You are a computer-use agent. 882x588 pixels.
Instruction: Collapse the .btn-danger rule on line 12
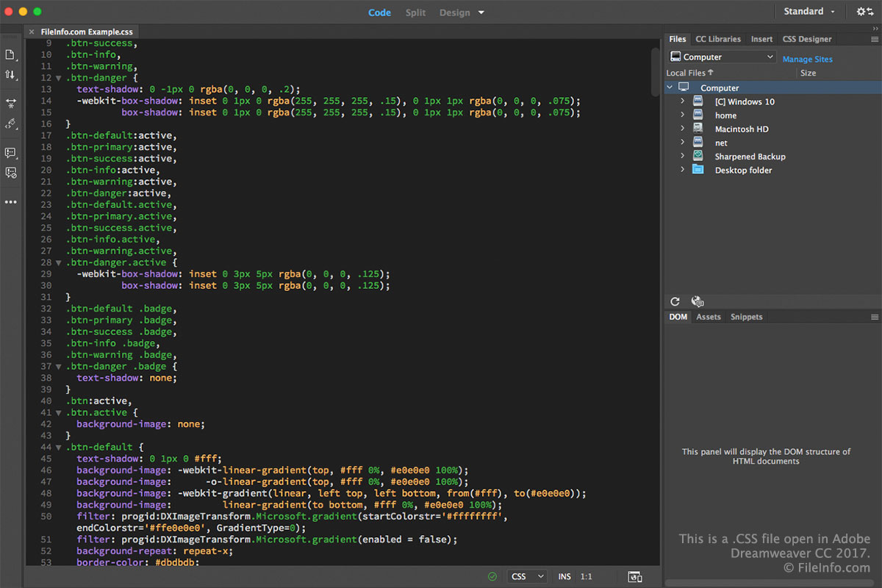[x=59, y=78]
